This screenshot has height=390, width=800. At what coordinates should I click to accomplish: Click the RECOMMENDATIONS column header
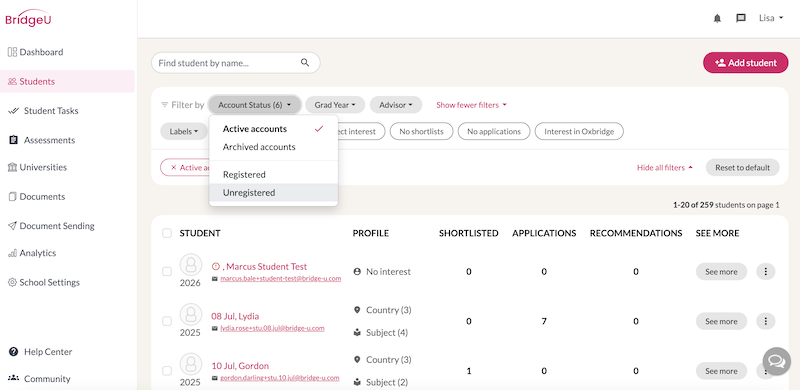click(636, 233)
